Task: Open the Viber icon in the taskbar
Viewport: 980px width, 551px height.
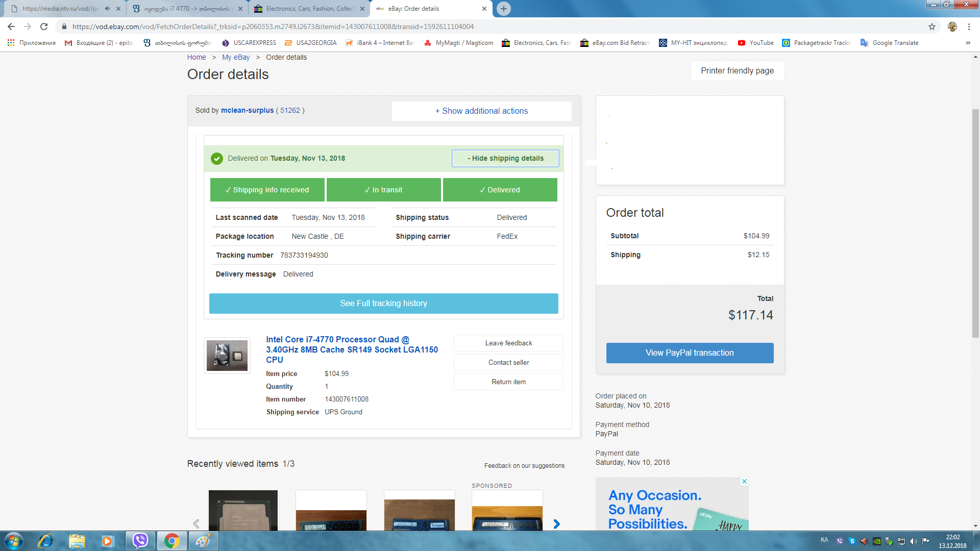Action: 140,541
